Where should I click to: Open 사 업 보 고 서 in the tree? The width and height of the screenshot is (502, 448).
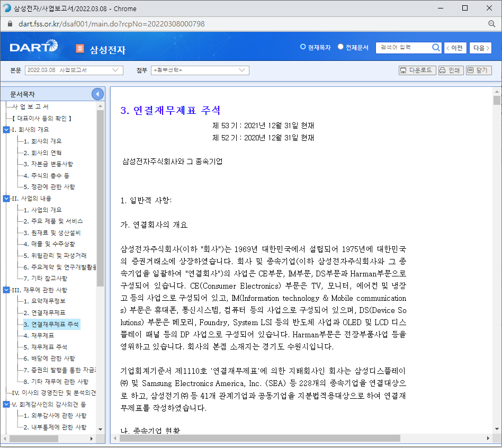pyautogui.click(x=30, y=106)
